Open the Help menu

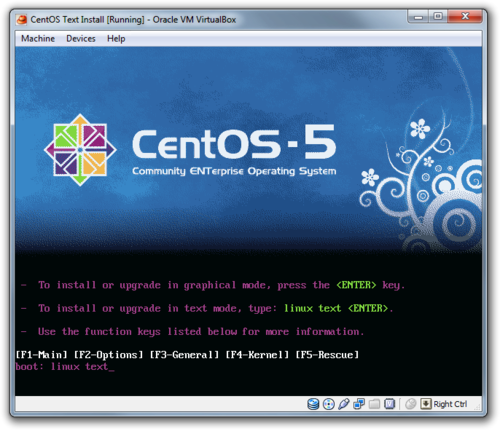coord(116,39)
